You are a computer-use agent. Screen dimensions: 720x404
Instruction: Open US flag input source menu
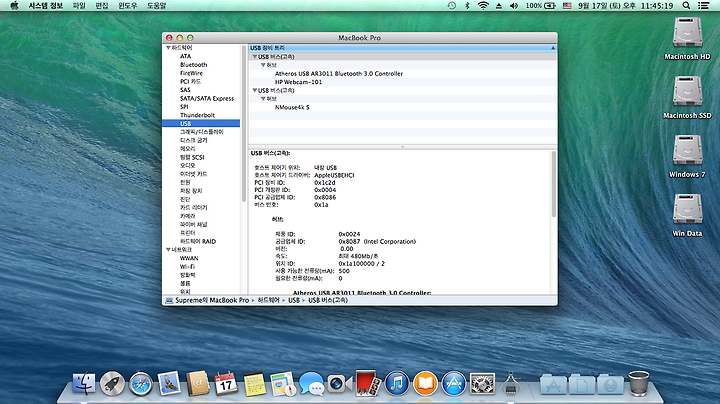[x=567, y=6]
